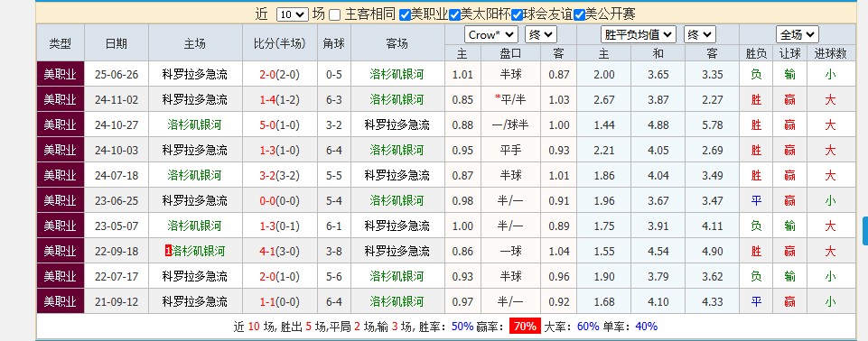Click the 50% 胜率 value in summary
This screenshot has width=868, height=341.
tap(462, 326)
